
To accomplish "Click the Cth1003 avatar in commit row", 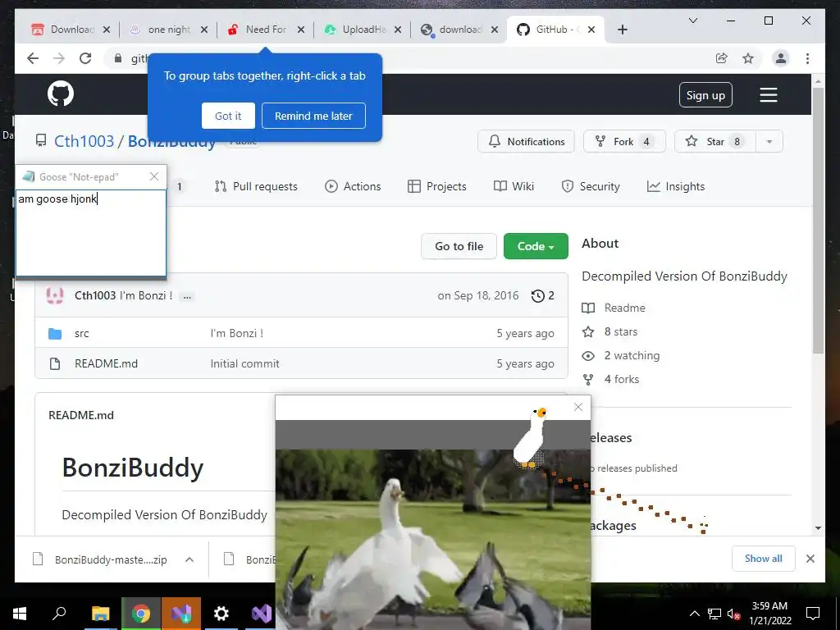I will 55,295.
